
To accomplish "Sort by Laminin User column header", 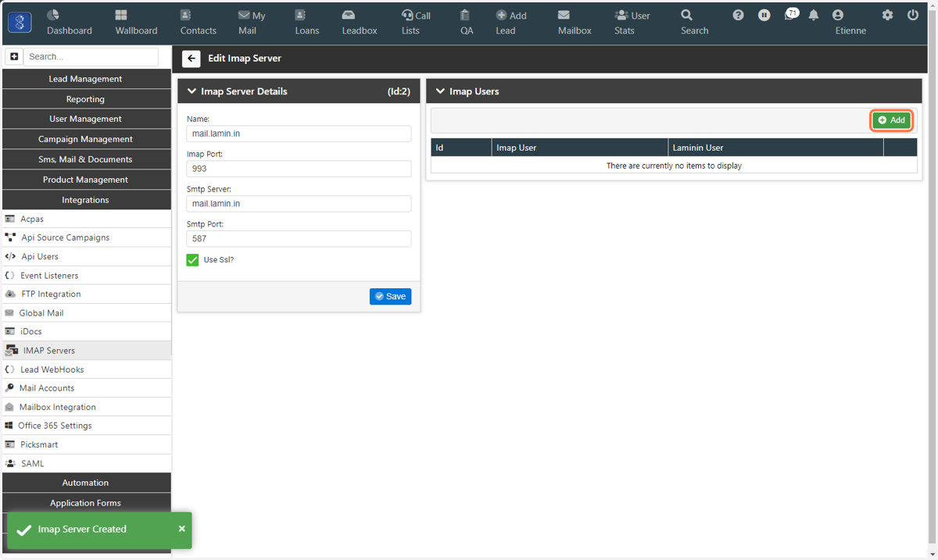I will tap(775, 147).
